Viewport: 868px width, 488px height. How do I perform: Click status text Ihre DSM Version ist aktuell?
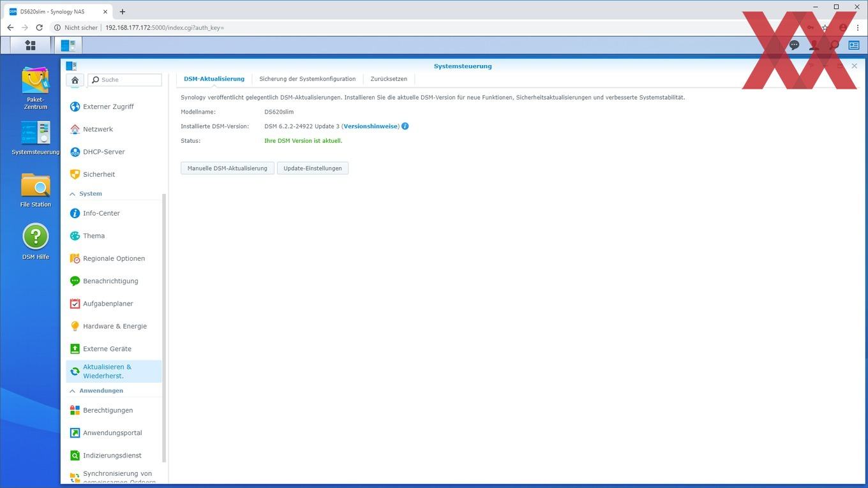click(x=303, y=141)
